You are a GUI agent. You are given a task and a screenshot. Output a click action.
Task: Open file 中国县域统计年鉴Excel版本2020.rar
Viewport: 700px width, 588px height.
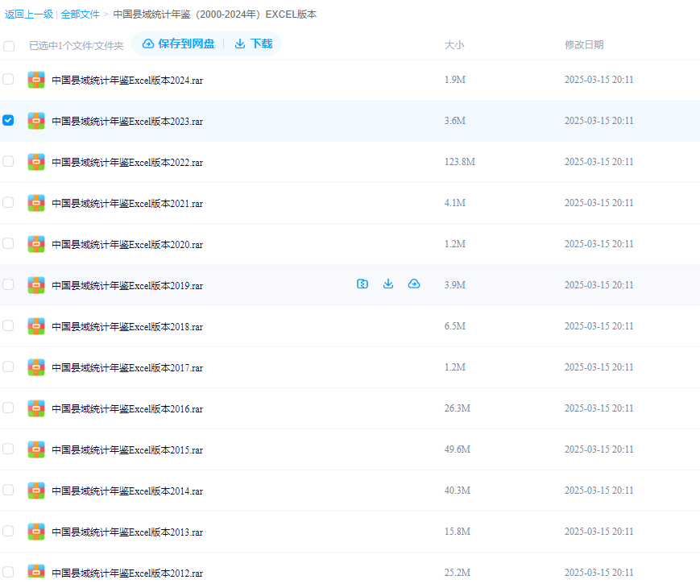pyautogui.click(x=127, y=245)
